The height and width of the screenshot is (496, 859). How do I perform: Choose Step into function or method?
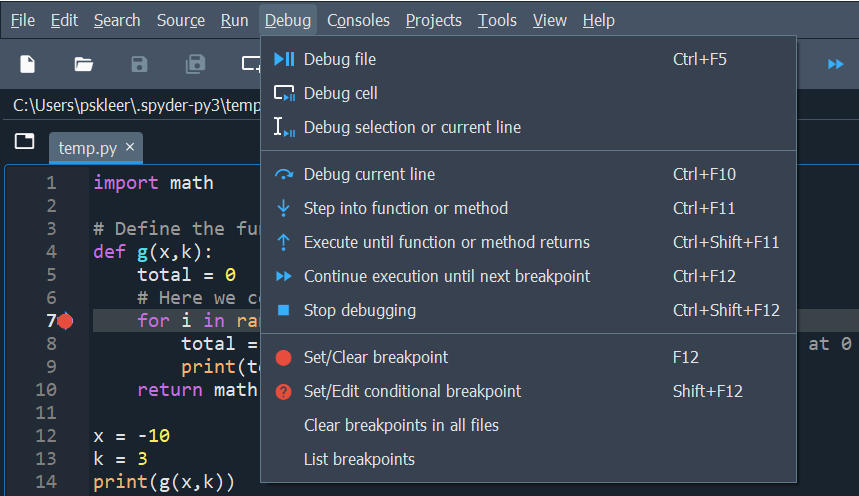pyautogui.click(x=528, y=208)
